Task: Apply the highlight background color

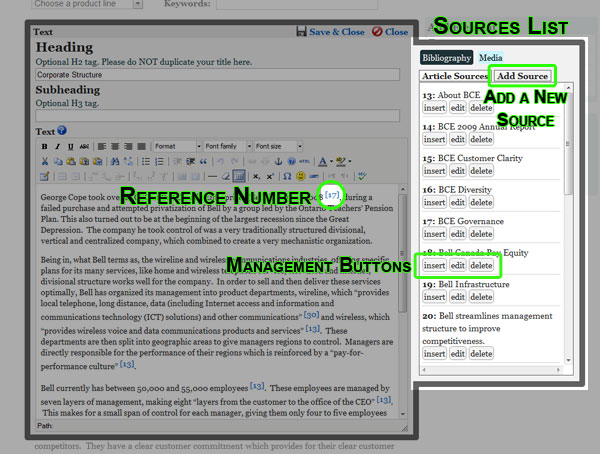Action: point(340,161)
